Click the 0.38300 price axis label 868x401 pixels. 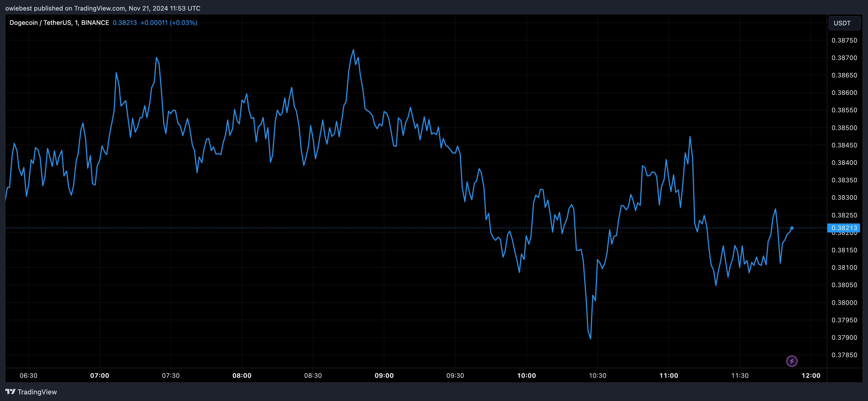pos(844,198)
